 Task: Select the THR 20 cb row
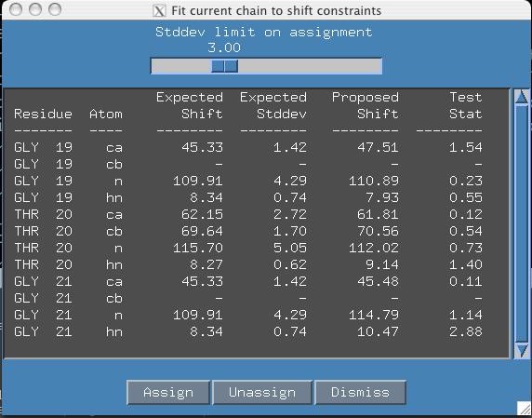point(248,231)
